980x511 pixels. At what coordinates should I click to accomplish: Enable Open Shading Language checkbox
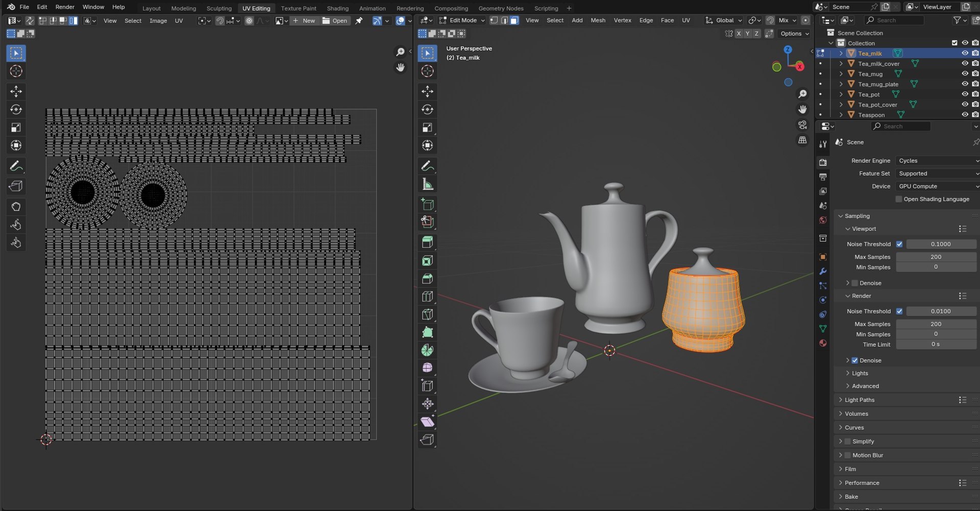point(899,199)
